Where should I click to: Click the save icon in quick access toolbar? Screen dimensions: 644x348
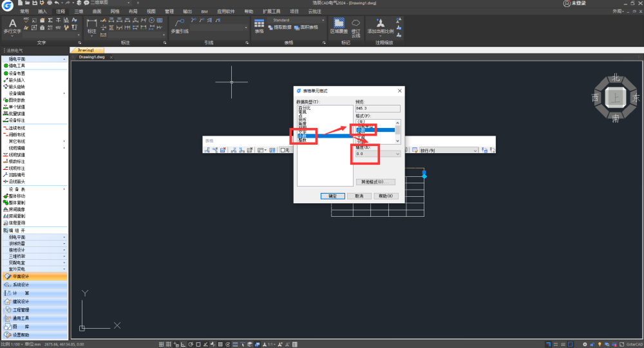pyautogui.click(x=35, y=3)
